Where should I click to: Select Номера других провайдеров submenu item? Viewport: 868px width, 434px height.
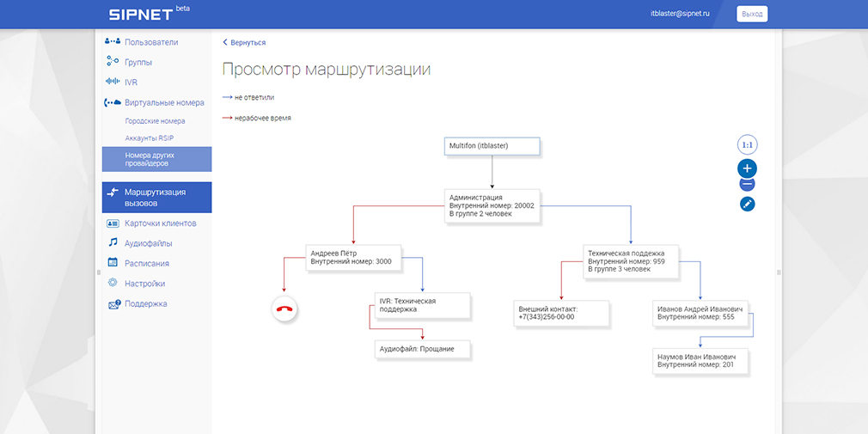tap(156, 160)
